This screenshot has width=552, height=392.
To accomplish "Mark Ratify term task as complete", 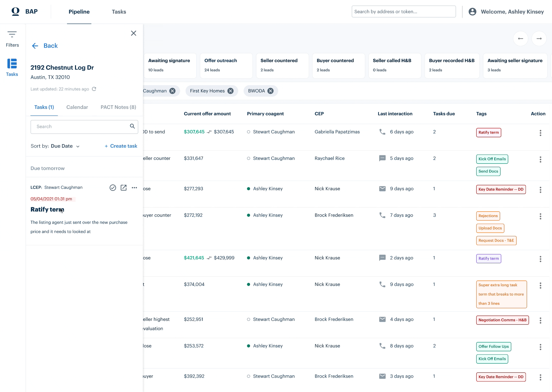I will (113, 188).
